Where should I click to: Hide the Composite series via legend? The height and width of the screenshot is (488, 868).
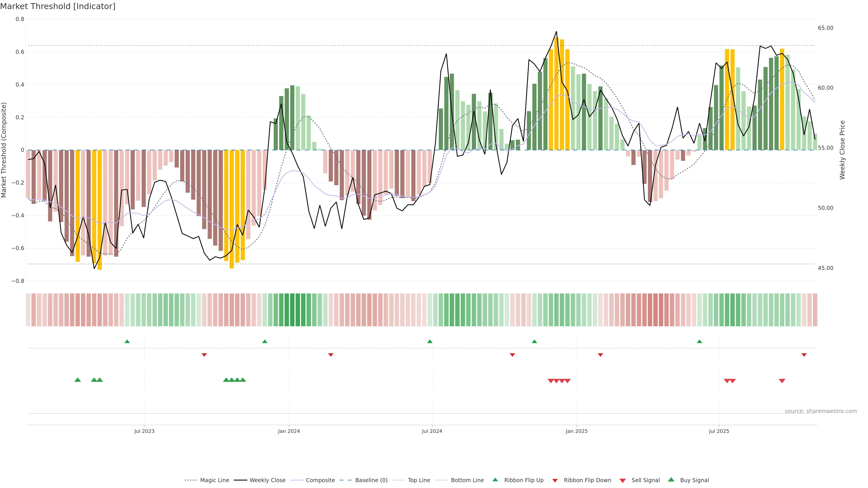[x=320, y=480]
